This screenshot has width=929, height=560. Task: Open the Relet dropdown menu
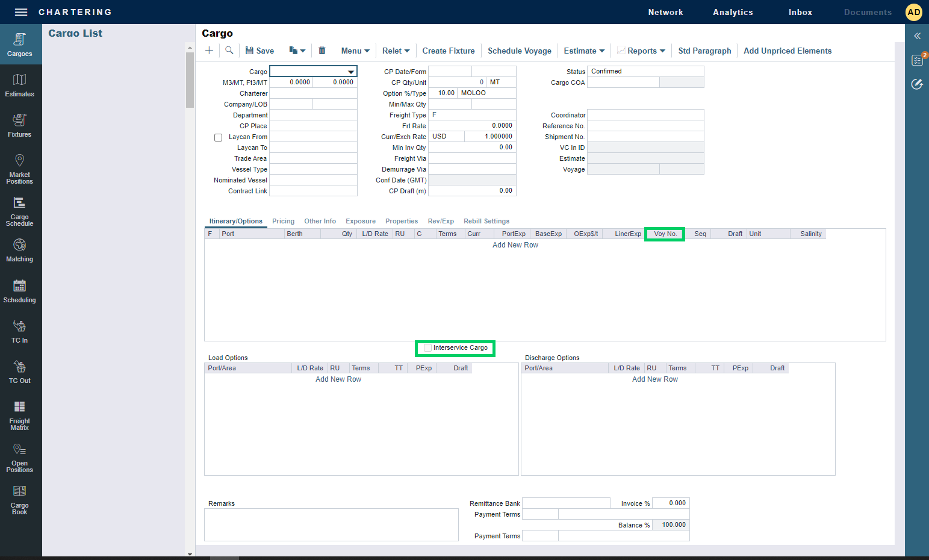(396, 51)
